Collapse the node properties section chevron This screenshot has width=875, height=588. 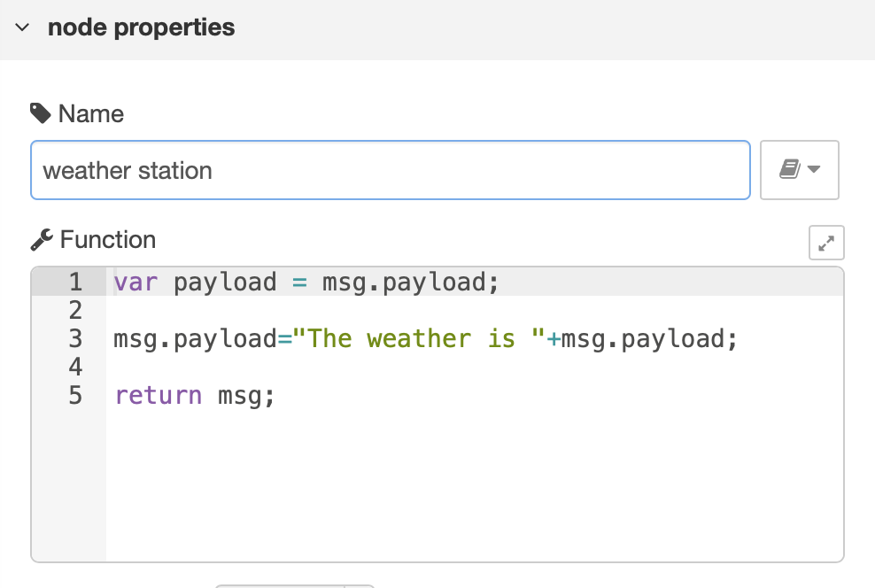click(22, 28)
